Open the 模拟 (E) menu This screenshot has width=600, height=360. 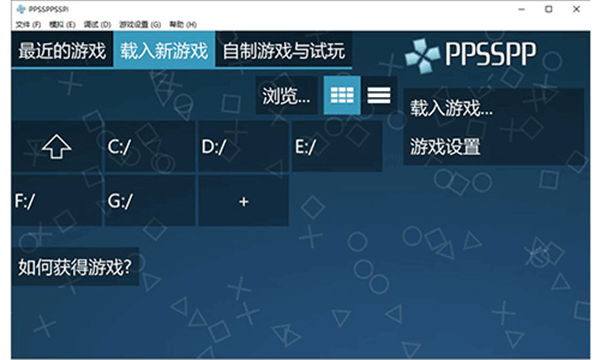62,24
